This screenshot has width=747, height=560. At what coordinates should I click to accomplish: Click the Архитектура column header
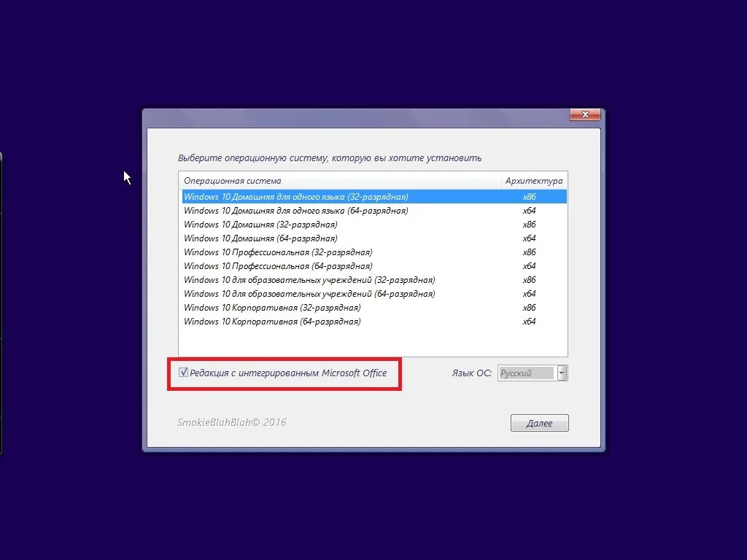point(534,181)
